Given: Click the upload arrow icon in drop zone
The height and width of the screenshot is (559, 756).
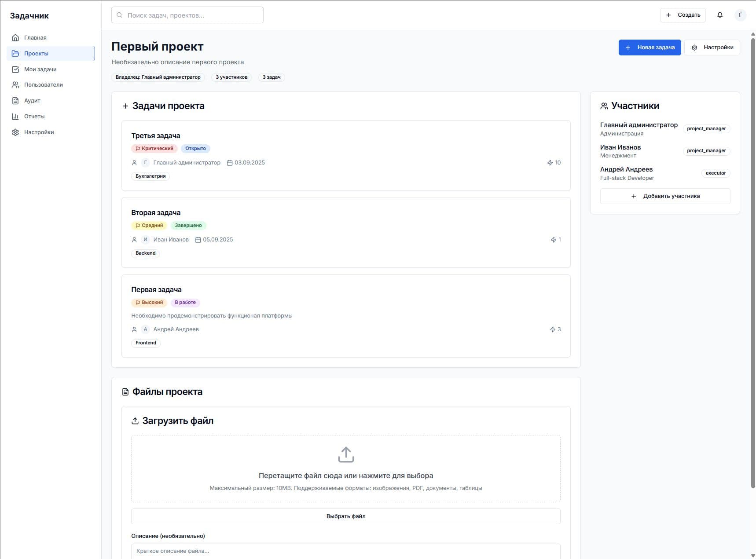Looking at the screenshot, I should point(346,455).
